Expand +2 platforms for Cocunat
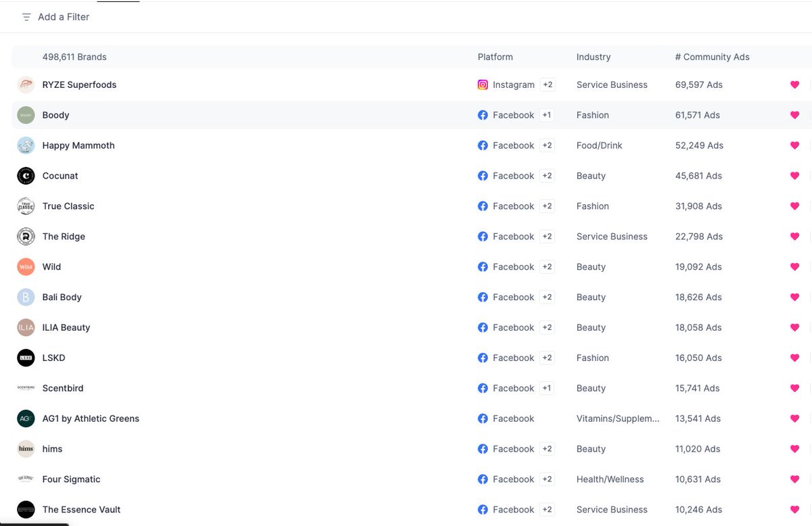The image size is (812, 526). (547, 176)
